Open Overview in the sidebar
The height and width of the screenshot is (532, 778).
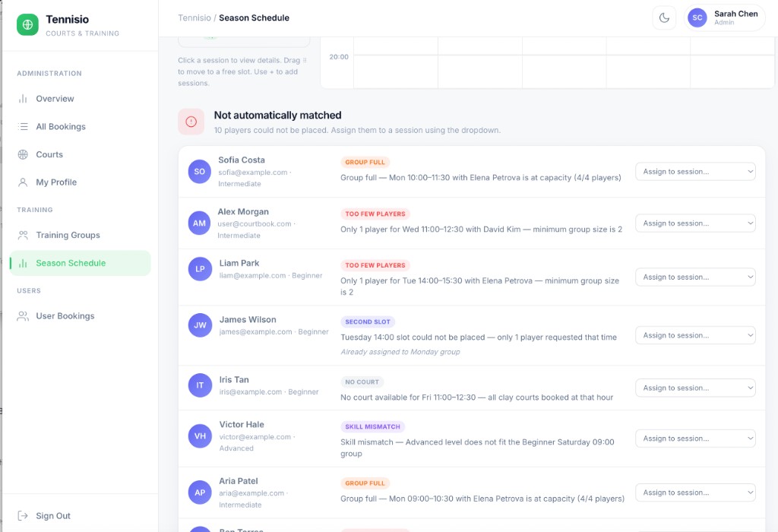[x=80, y=99]
